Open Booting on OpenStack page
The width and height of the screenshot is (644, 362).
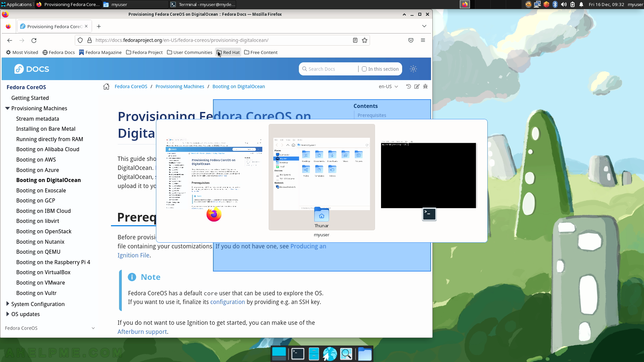click(44, 231)
